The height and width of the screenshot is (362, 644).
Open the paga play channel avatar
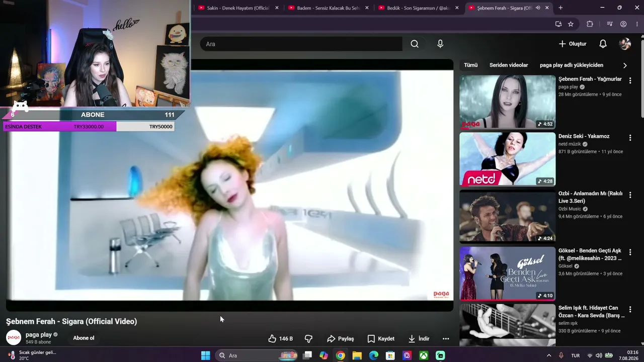(x=14, y=338)
